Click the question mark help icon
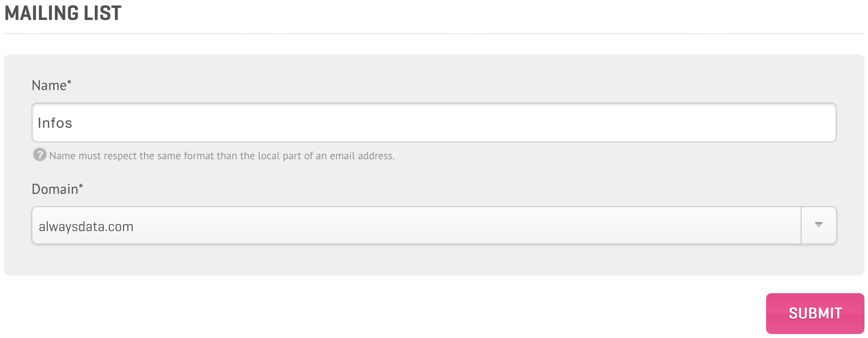 40,155
